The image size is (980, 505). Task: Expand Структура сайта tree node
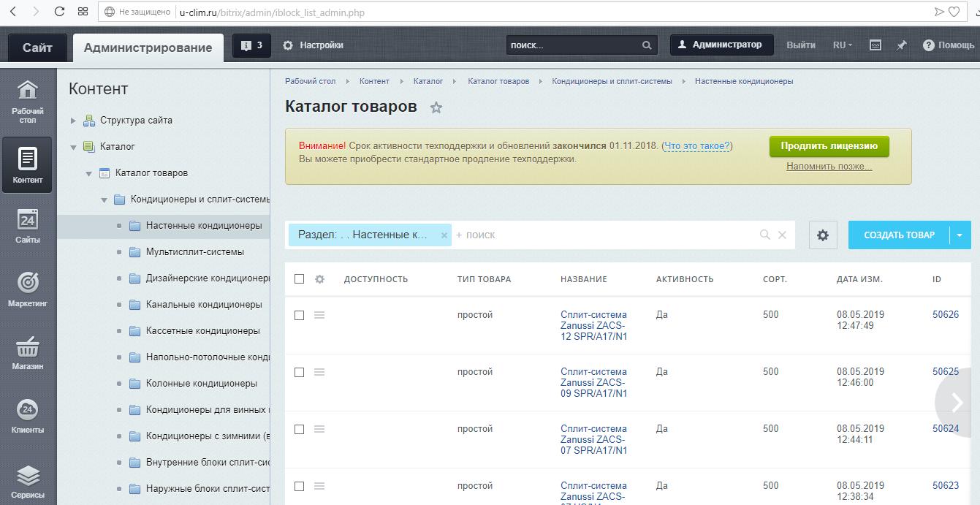(x=73, y=121)
